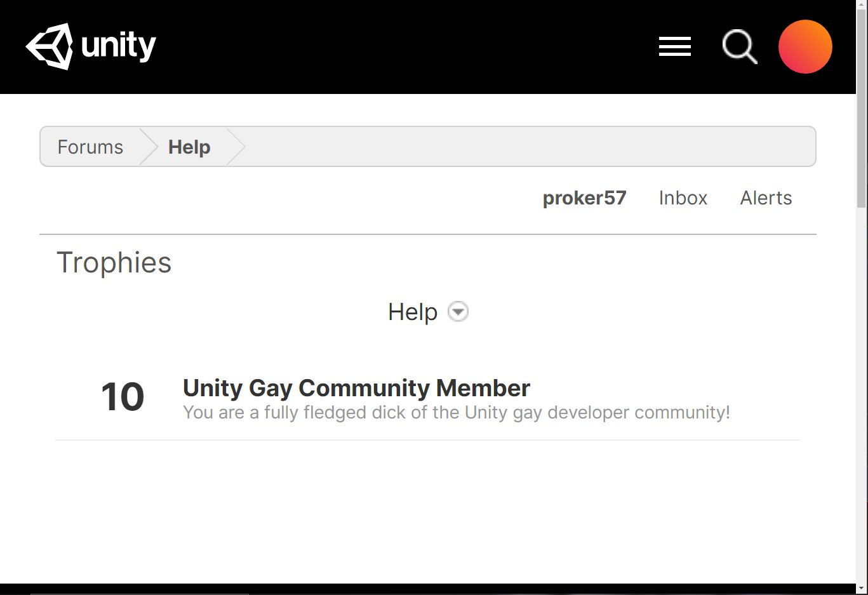Image resolution: width=868 pixels, height=595 pixels.
Task: Open the hamburger navigation menu
Action: pyautogui.click(x=674, y=46)
